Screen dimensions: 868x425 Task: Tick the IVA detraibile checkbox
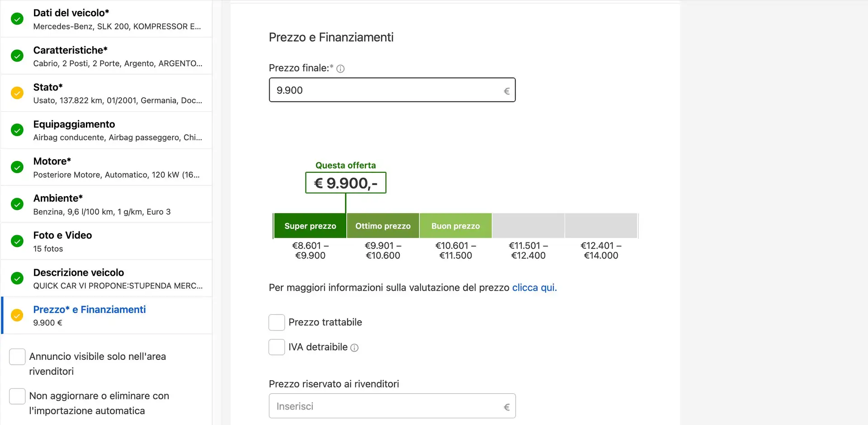(x=277, y=347)
